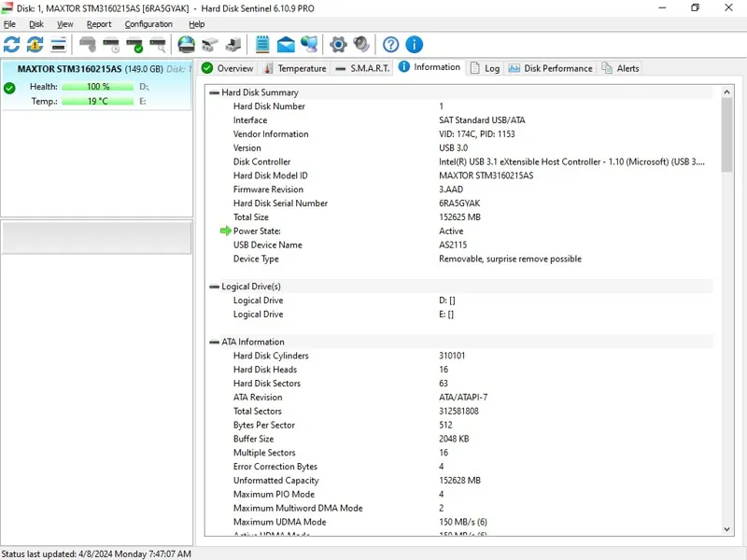747x560 pixels.
Task: Click the disk with clock toolbar icon
Action: [111, 45]
